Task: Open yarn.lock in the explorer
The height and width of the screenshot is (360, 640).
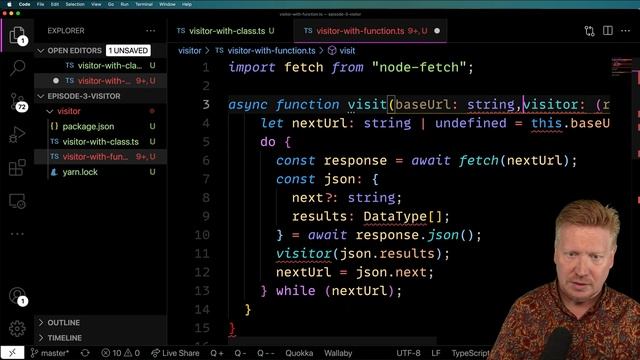Action: click(x=100, y=172)
